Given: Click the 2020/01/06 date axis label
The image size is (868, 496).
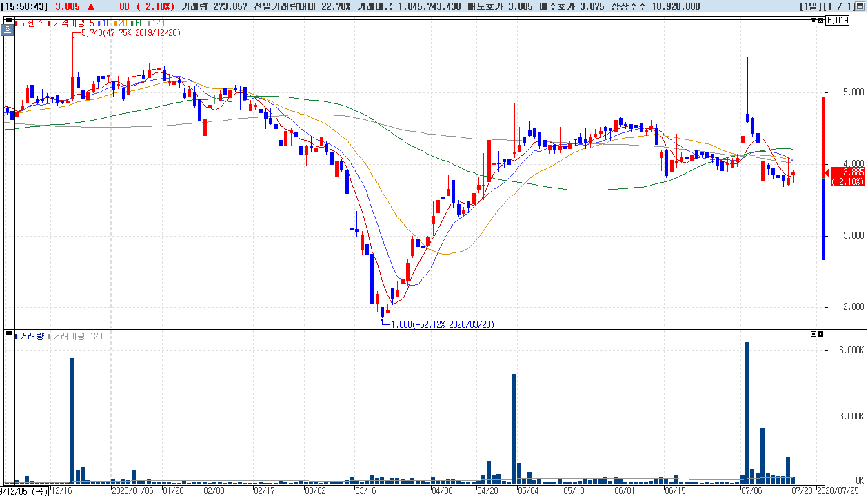Looking at the screenshot, I should pos(133,490).
